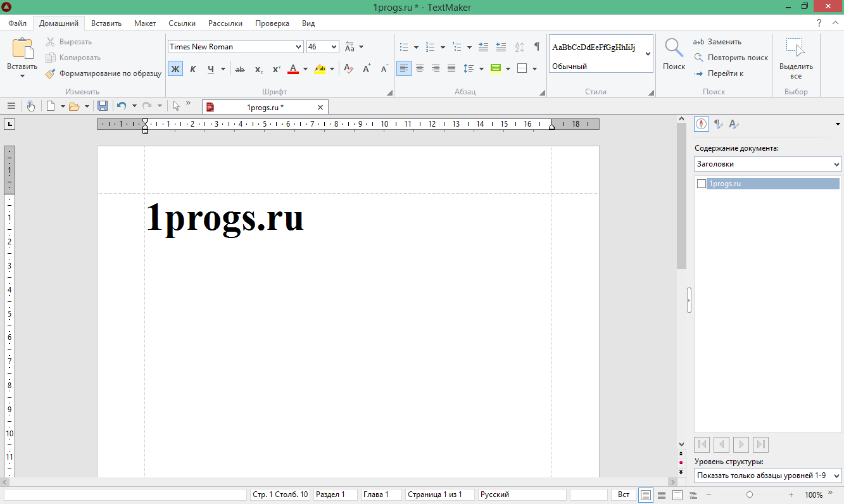Click the Save diskette icon
Screen dimensions: 844x504
(103, 106)
